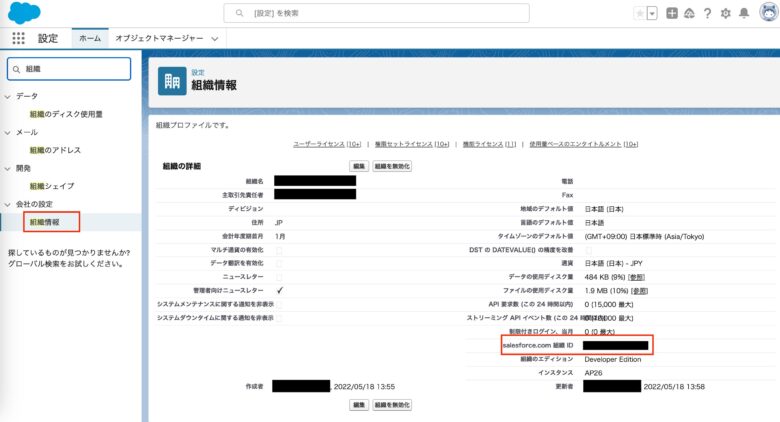780x422 pixels.
Task: Collapse the 会社の設定 section in the sidebar
Action: pyautogui.click(x=7, y=205)
